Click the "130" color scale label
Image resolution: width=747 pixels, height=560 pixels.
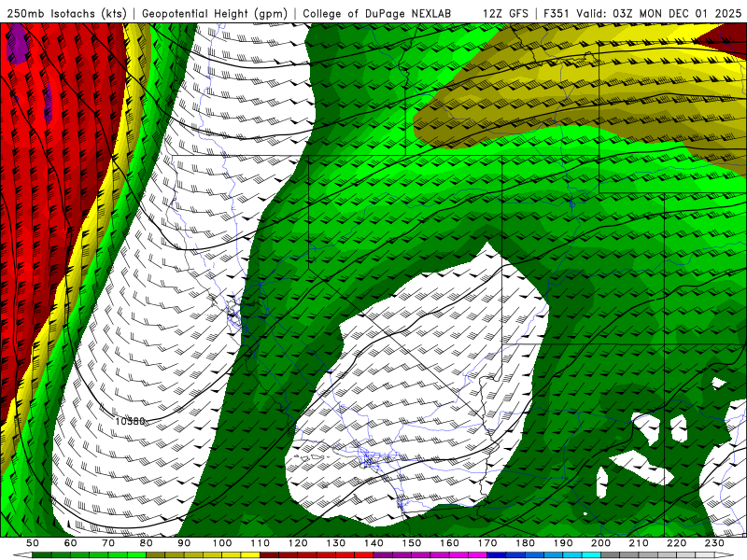(x=336, y=543)
